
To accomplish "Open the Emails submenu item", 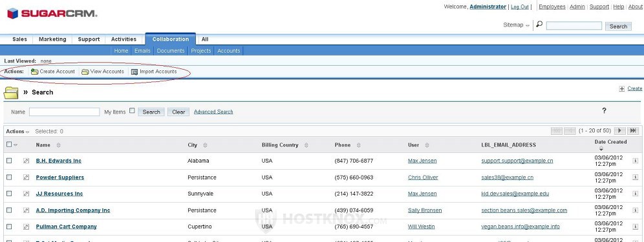I will [x=142, y=51].
